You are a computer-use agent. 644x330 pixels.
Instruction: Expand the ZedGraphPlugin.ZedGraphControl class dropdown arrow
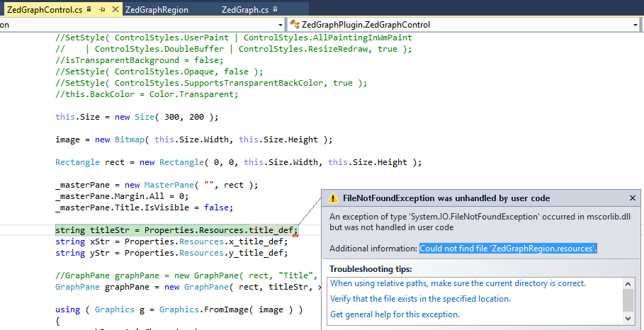pyautogui.click(x=635, y=25)
